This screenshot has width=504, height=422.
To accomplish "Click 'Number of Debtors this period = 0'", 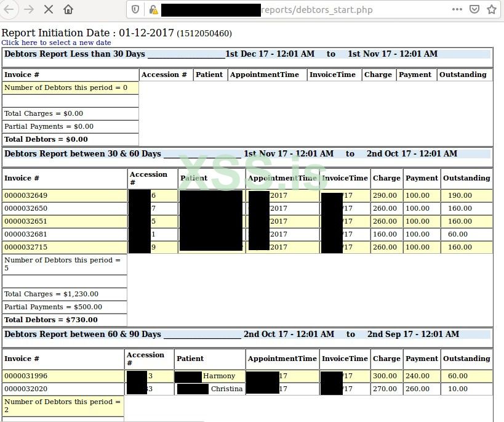I will coord(70,87).
